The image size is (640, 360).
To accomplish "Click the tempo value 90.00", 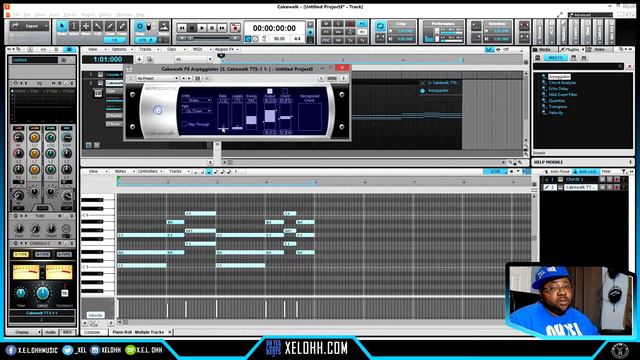I will pos(279,39).
